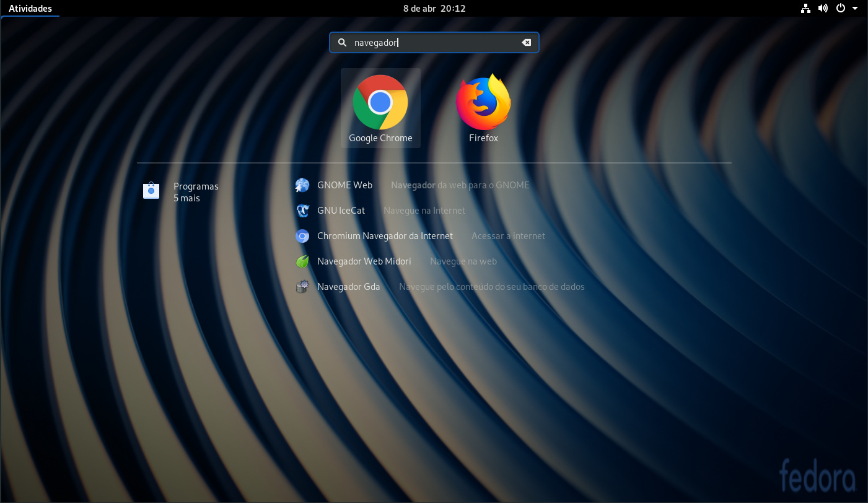Viewport: 868px width, 503px height.
Task: Open the date and clock menu
Action: coord(434,9)
